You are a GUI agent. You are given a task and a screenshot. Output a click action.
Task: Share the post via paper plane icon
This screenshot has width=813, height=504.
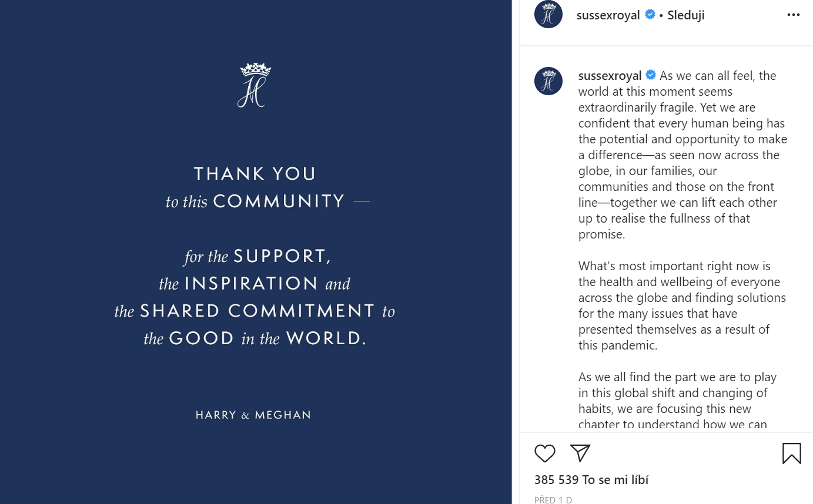[x=580, y=453]
